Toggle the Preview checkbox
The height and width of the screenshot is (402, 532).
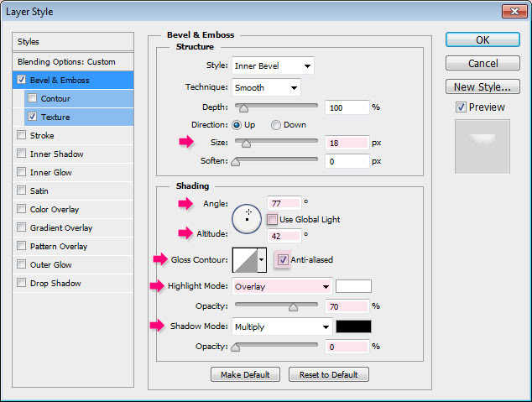461,107
